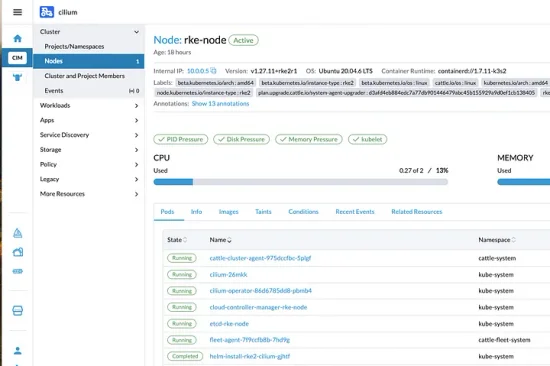Collapse the Cluster section chevron
This screenshot has height=366, width=550.
pyautogui.click(x=136, y=32)
